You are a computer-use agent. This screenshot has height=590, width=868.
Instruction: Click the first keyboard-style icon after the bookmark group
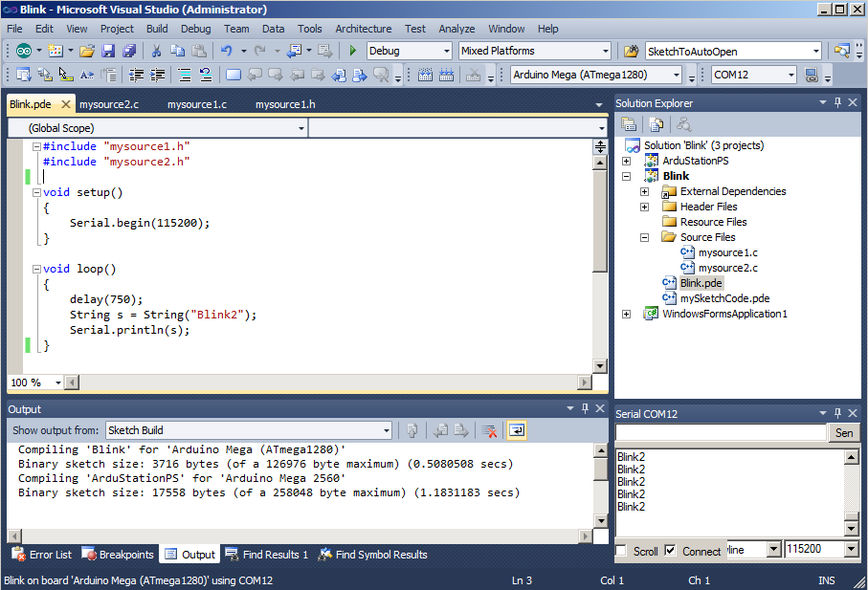click(425, 75)
